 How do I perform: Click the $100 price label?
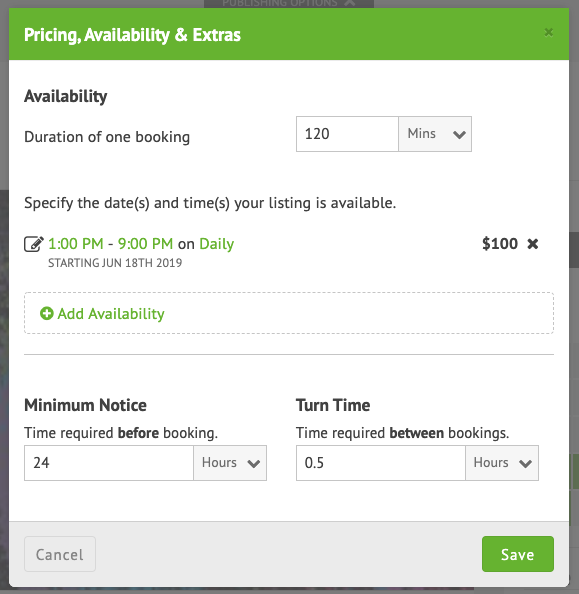click(x=500, y=244)
